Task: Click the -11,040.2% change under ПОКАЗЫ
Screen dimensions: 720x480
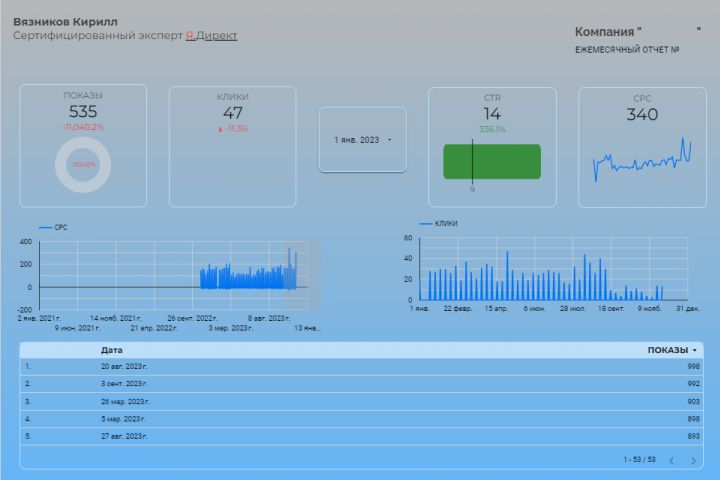Action: tap(83, 127)
